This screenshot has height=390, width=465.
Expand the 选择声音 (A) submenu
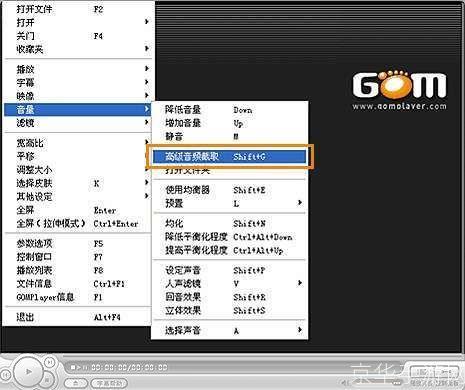coord(230,330)
